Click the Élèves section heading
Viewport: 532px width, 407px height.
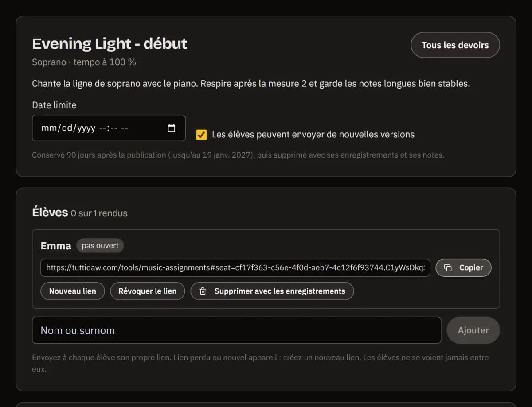50,212
